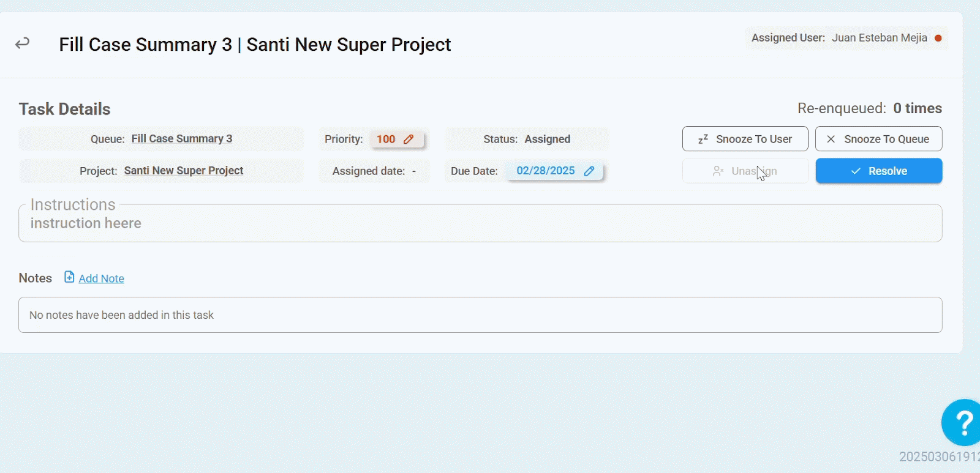Click the 'No notes have been added' box
980x473 pixels.
pos(480,315)
